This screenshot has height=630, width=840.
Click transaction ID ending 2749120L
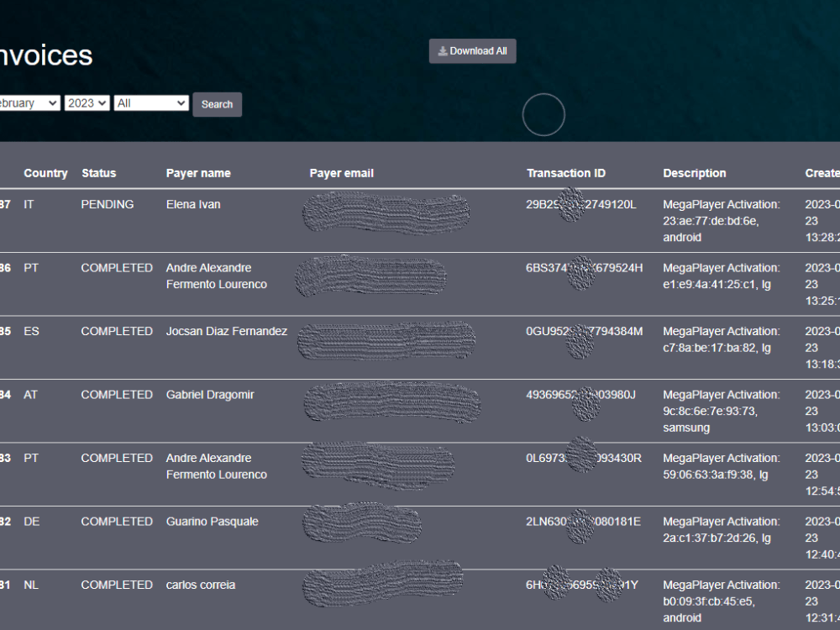click(x=580, y=204)
